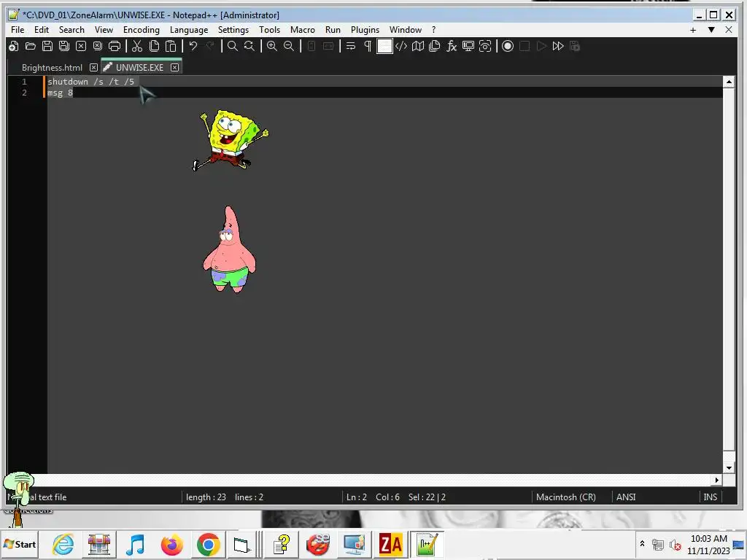This screenshot has height=560, width=747.
Task: Open the Windows Start menu
Action: pyautogui.click(x=20, y=544)
